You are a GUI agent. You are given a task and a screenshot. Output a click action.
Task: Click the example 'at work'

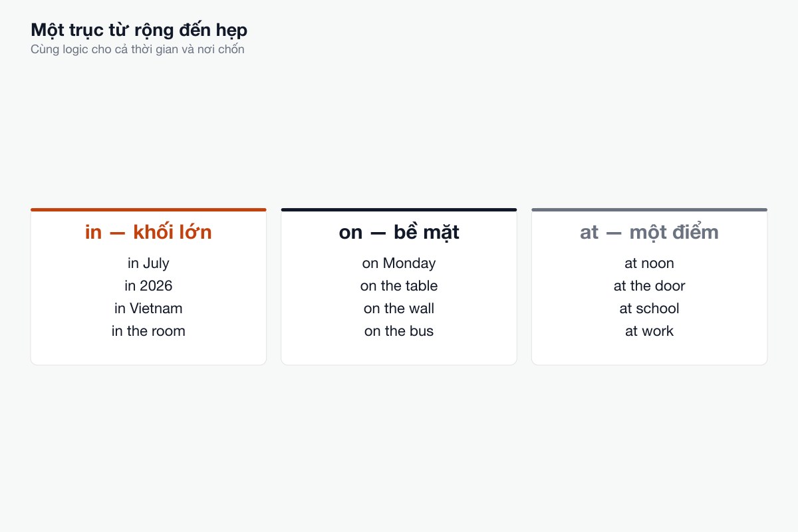pos(649,331)
